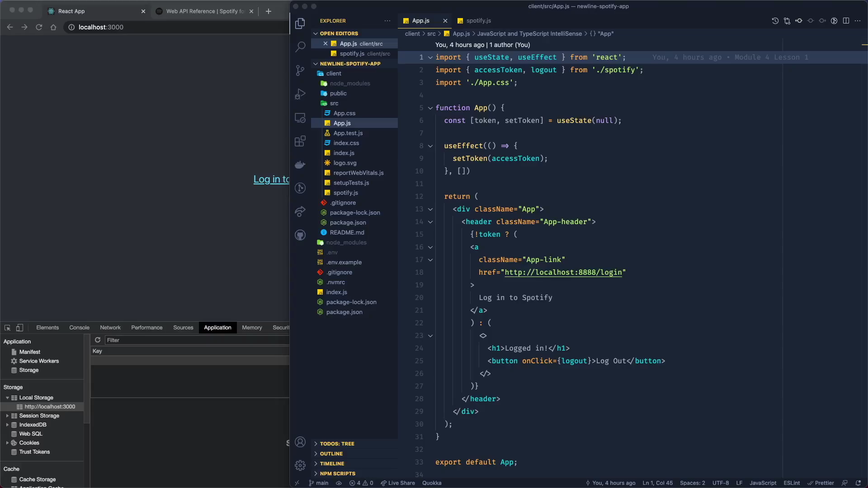Click the http://localhost:3000 storage item
868x488 pixels.
(x=50, y=406)
